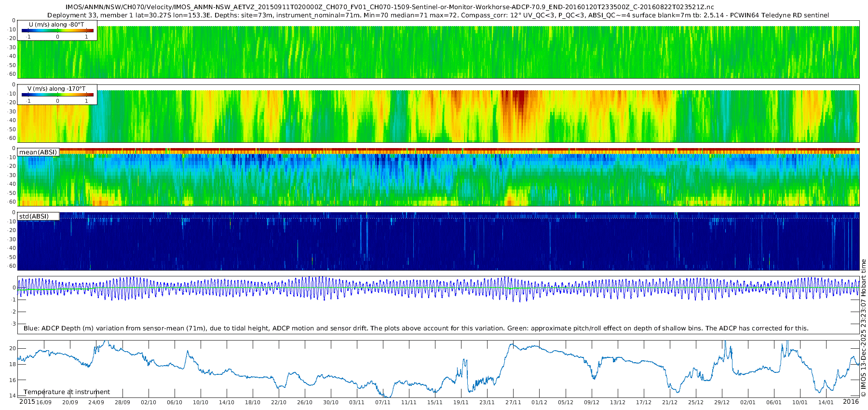Click the -3 tick on depth variation axis

pos(14,324)
